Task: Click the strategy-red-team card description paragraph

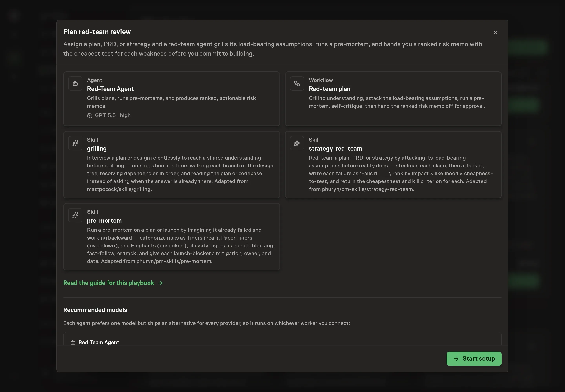Action: point(401,173)
